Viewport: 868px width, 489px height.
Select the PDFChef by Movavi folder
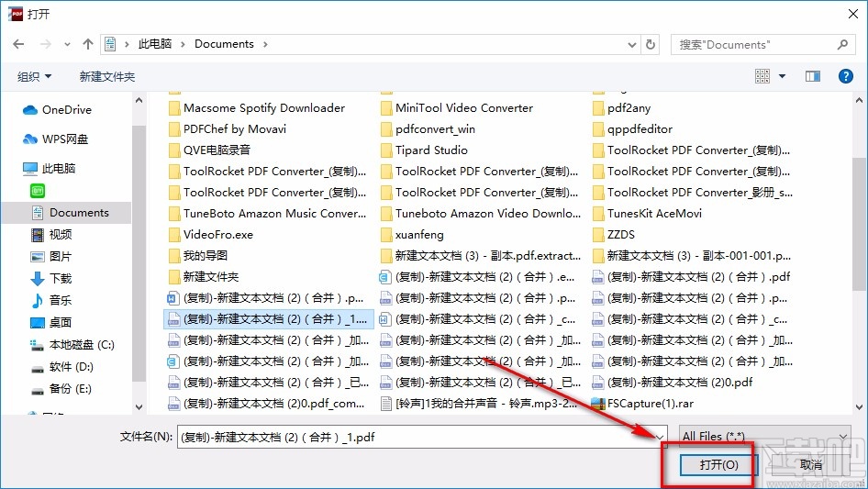click(227, 129)
